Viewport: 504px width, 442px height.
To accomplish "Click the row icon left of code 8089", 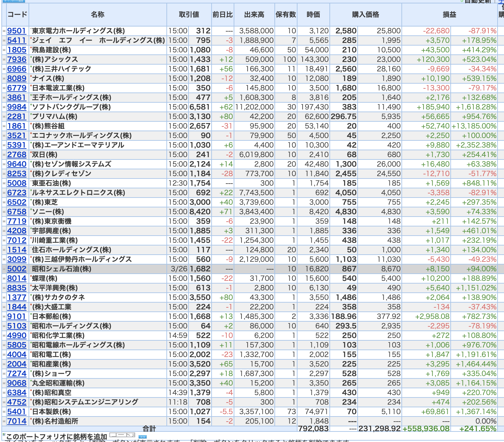I will (4, 79).
